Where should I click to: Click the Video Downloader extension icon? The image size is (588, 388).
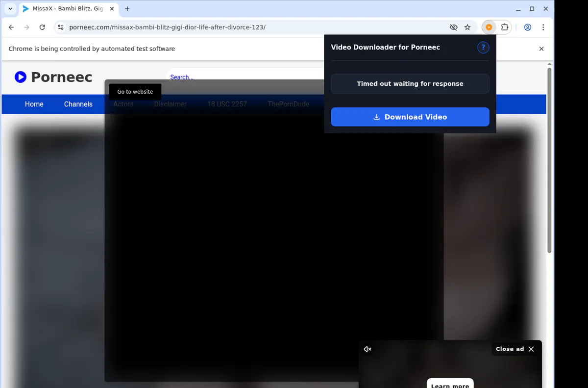pos(489,27)
